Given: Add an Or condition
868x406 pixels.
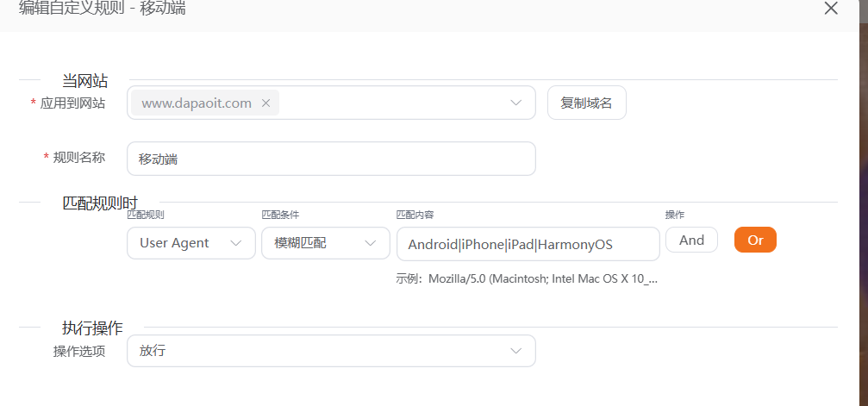Looking at the screenshot, I should 755,240.
